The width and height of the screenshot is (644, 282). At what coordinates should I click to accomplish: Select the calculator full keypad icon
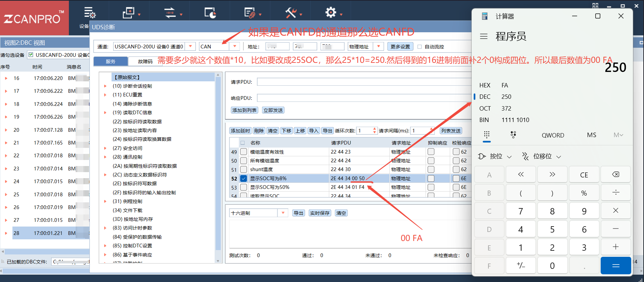[x=487, y=135]
